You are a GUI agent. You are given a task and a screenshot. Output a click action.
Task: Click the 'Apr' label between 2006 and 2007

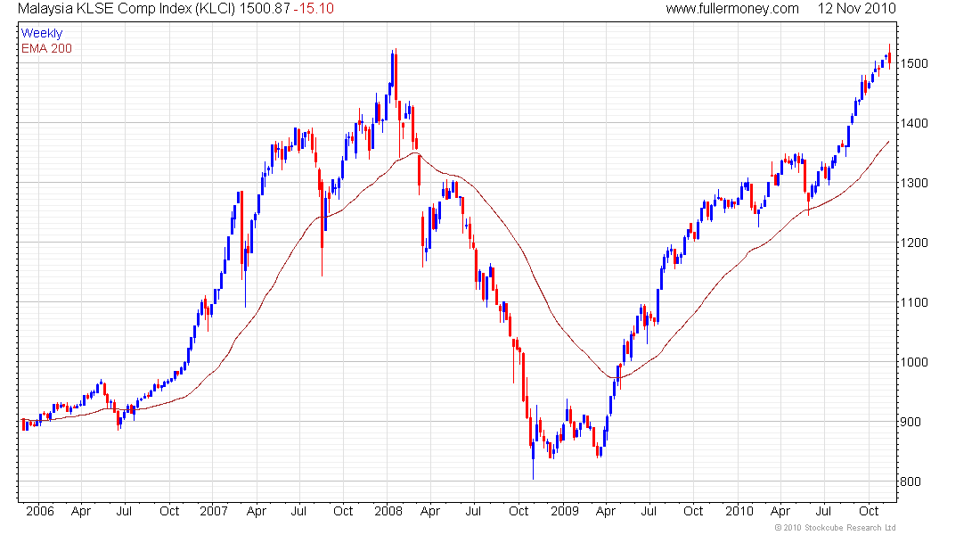pos(81,512)
